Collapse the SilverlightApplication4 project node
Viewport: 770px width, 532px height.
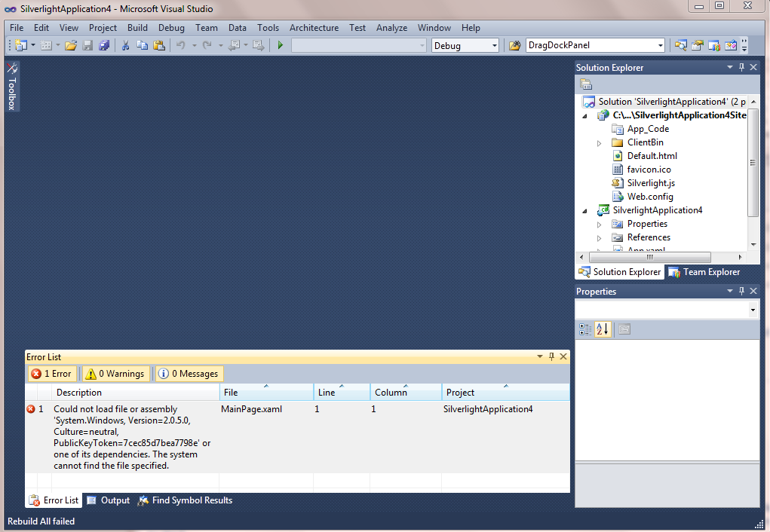(584, 211)
